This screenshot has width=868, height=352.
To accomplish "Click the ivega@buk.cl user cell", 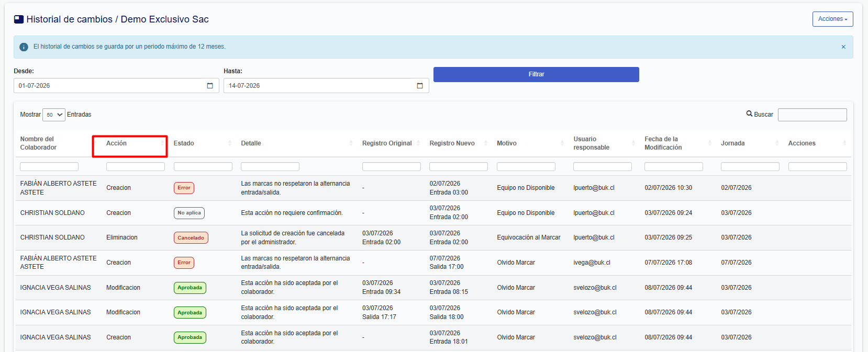I will pos(592,263).
